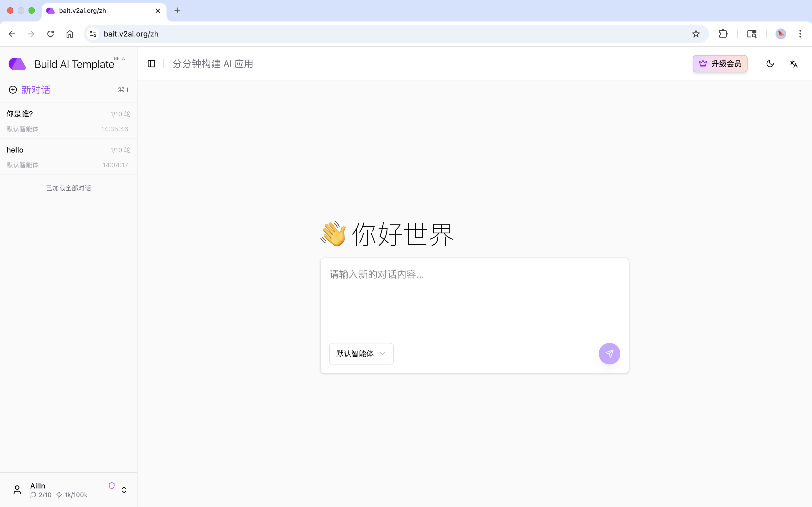Click the user avatar icon in sidebar footer
Screen dimensions: 812x507
pyautogui.click(x=17, y=490)
